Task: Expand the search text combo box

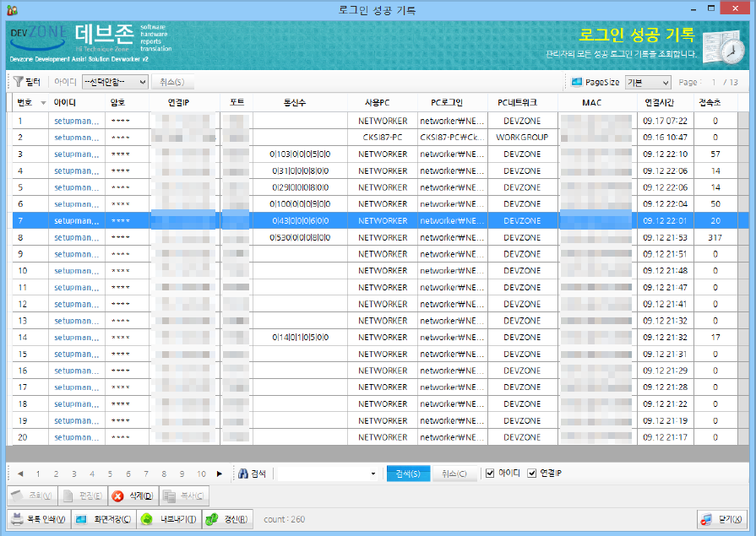Action: coord(373,474)
